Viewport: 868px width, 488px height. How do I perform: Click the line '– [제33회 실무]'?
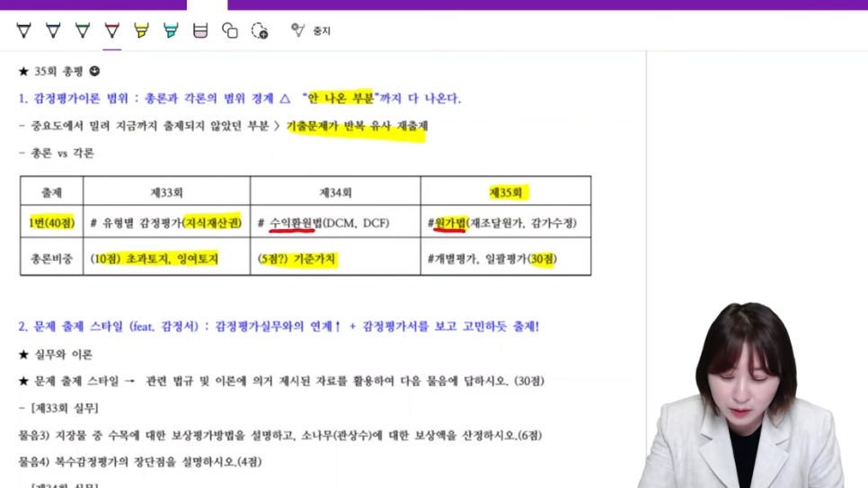58,408
